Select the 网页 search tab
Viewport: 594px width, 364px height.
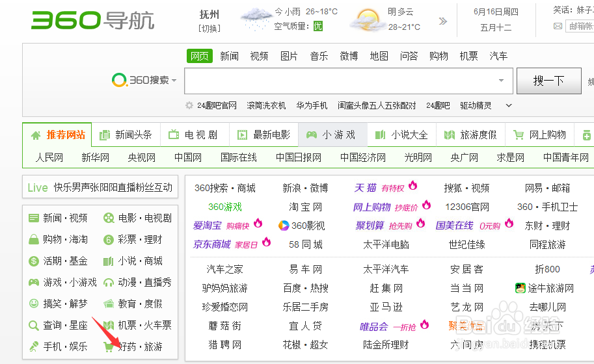point(200,56)
